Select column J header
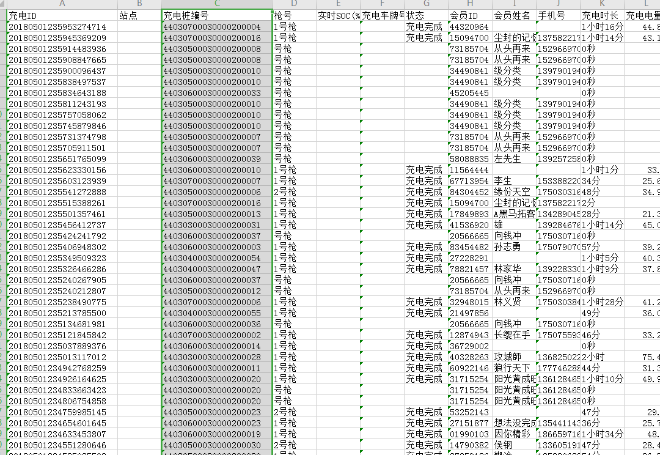This screenshot has width=660, height=455. 559,5
